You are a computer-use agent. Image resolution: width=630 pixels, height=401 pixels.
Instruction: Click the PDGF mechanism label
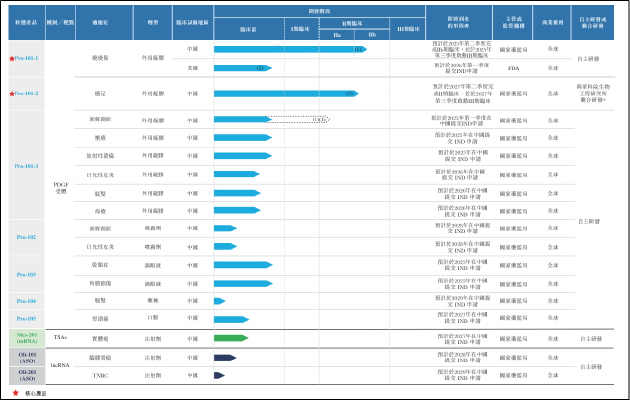(x=61, y=188)
